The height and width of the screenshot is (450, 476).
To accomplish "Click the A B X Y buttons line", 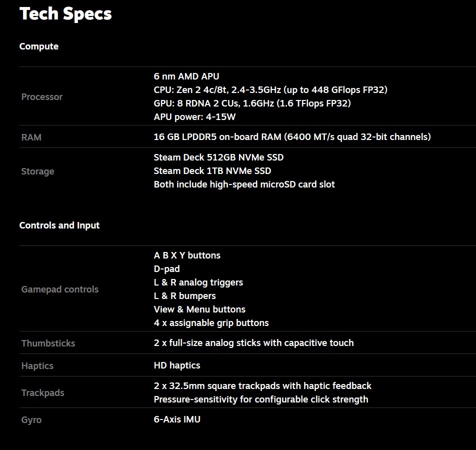I will [x=187, y=255].
